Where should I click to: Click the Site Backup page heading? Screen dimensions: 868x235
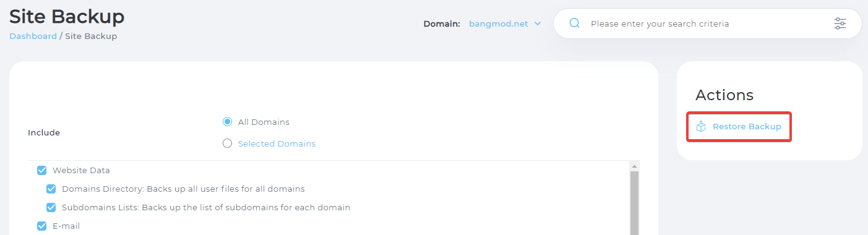point(67,16)
